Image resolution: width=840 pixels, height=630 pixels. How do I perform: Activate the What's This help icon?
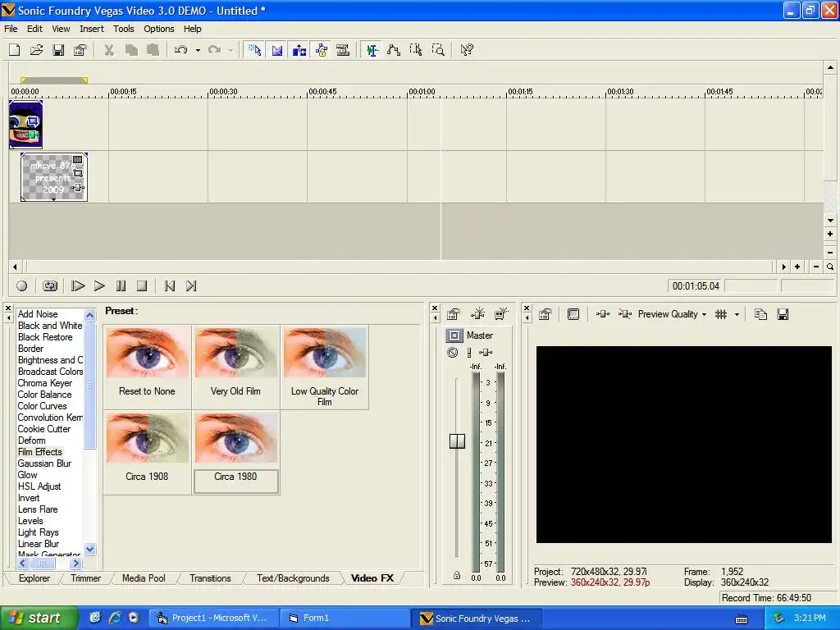(x=467, y=50)
